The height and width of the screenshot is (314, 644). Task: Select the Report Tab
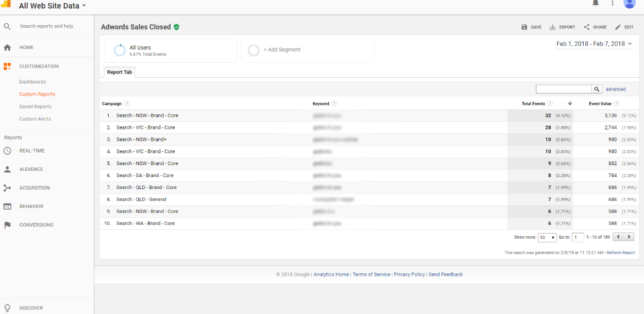pyautogui.click(x=119, y=72)
